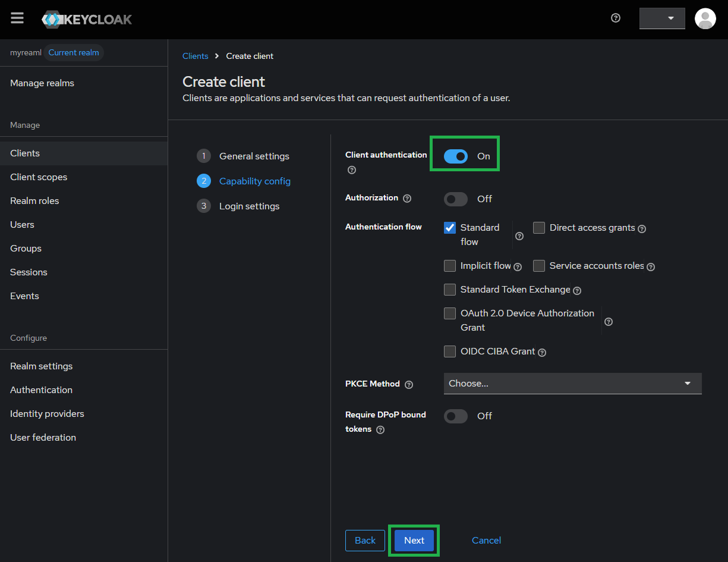Show help tooltip for Authorization
Viewport: 728px width, 562px height.
[x=407, y=198]
